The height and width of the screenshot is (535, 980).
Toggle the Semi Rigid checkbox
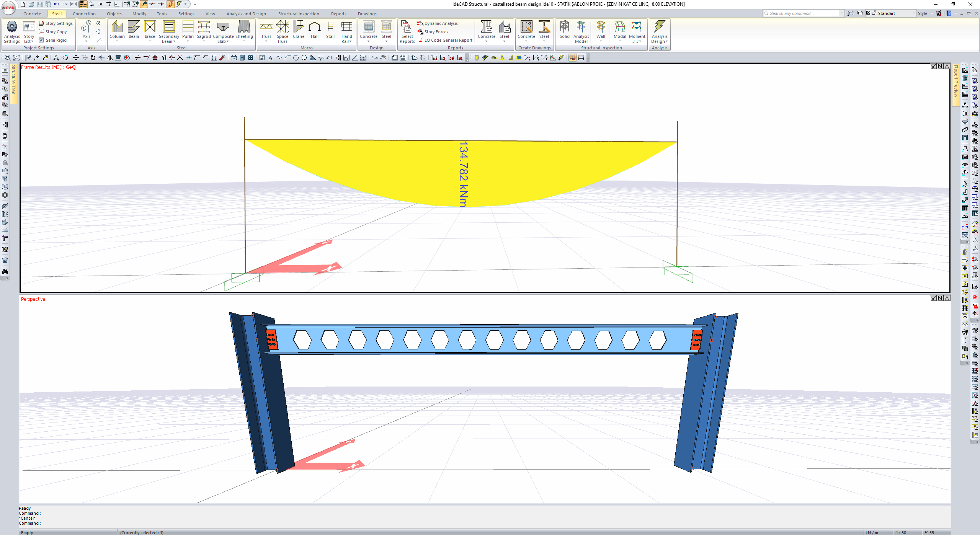tap(41, 40)
